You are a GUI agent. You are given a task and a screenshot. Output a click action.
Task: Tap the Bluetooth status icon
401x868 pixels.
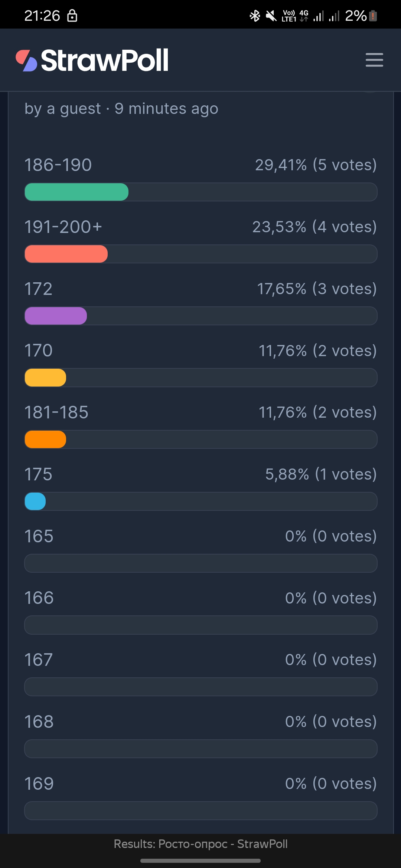coord(255,16)
